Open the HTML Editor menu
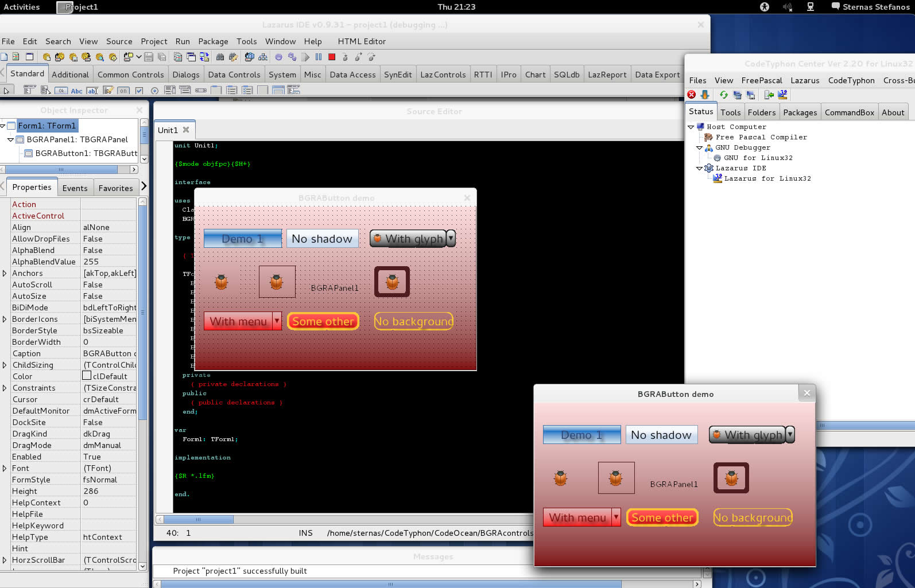This screenshot has height=588, width=915. click(x=362, y=41)
